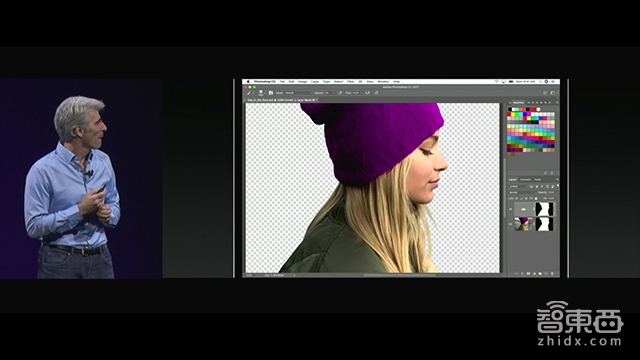
Task: Hide the photo layer with eye icon
Action: click(x=511, y=224)
